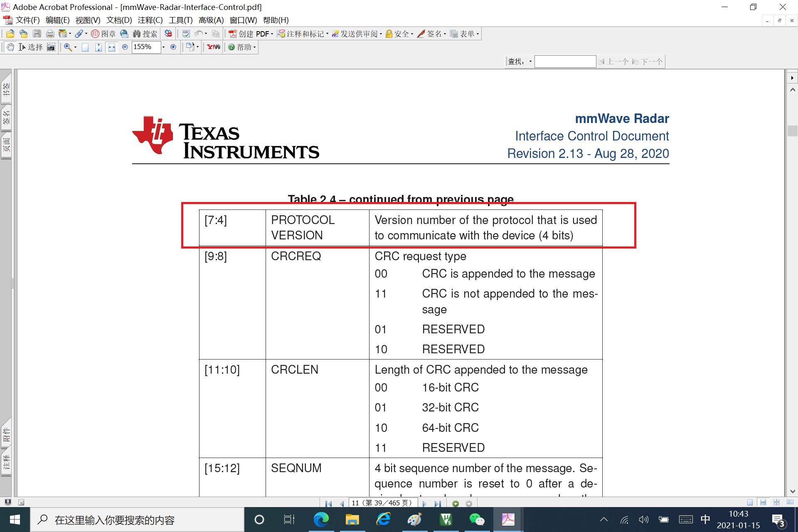Viewport: 798px width, 532px height.
Task: Click the paperclip Attach file icon
Action: pyautogui.click(x=79, y=34)
